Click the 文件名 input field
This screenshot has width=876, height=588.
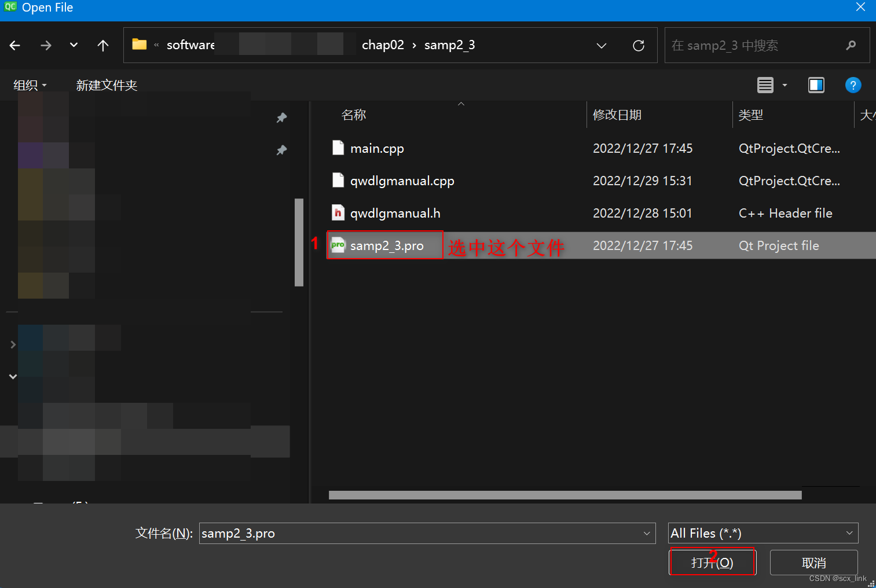427,533
